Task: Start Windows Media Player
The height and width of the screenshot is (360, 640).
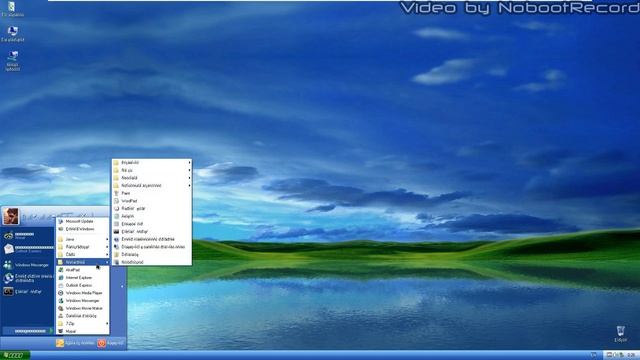Action: (83, 293)
